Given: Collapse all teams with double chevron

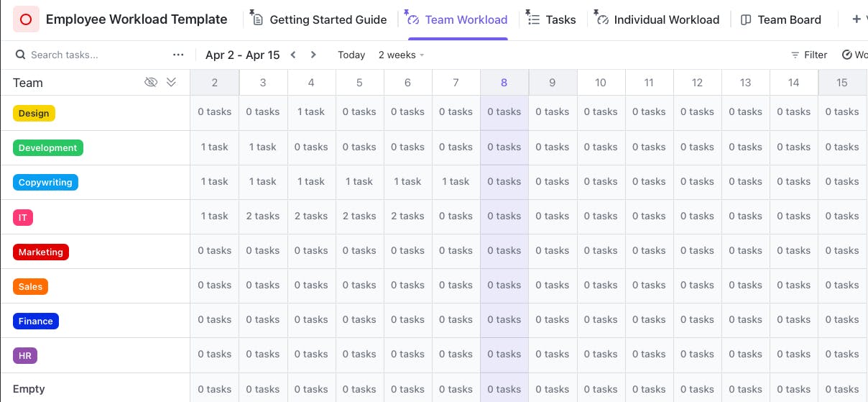Looking at the screenshot, I should 171,82.
